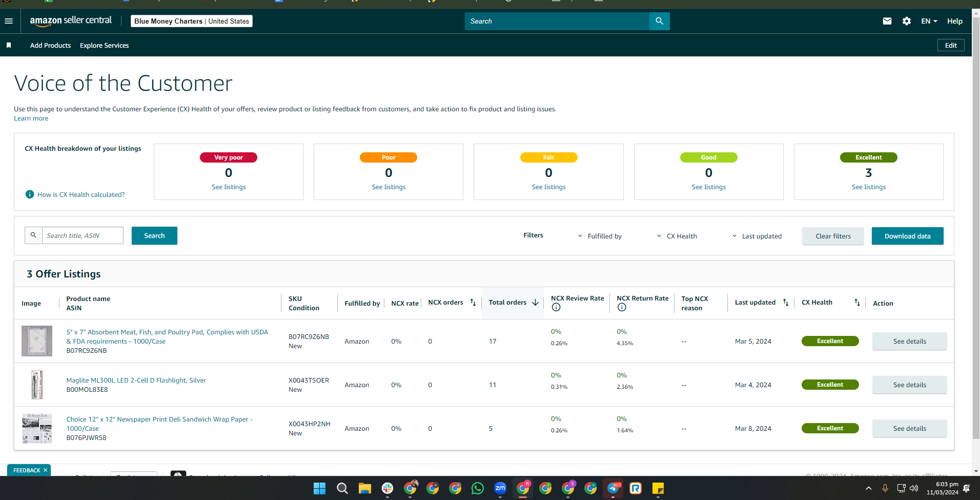Image resolution: width=980 pixels, height=500 pixels.
Task: Show hidden system tray icons
Action: [x=868, y=488]
